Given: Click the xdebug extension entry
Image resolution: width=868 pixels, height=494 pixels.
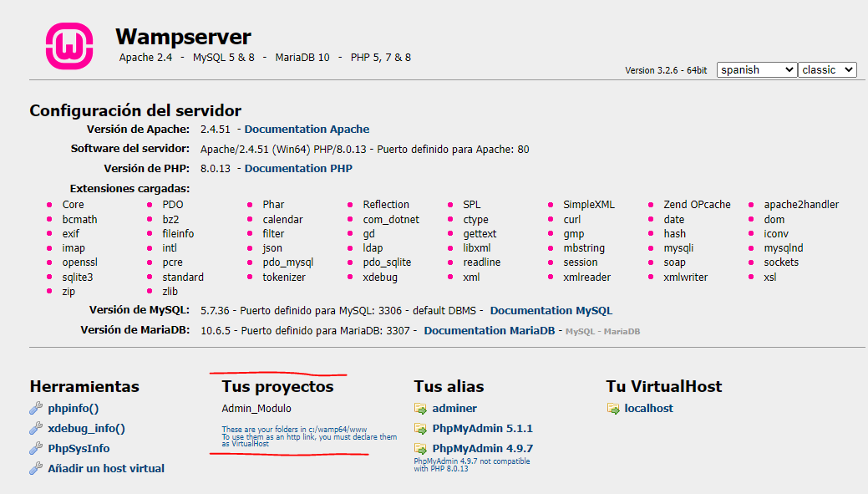Looking at the screenshot, I should pos(380,277).
